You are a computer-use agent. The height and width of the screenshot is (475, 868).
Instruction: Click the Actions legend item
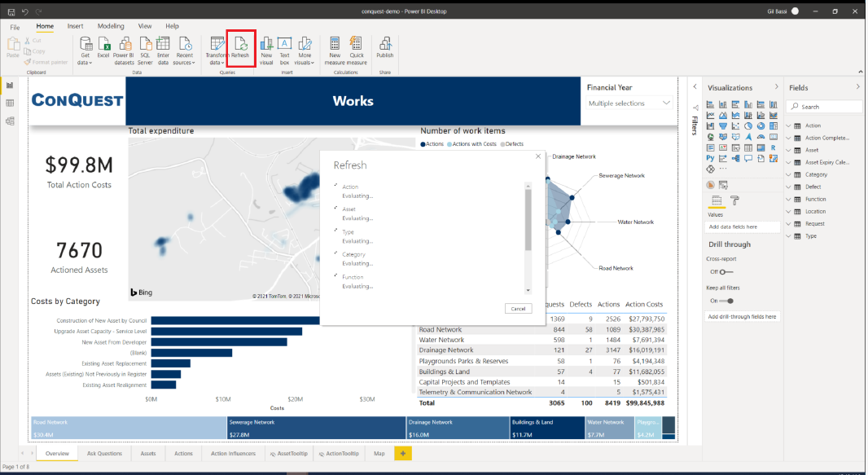pos(432,144)
